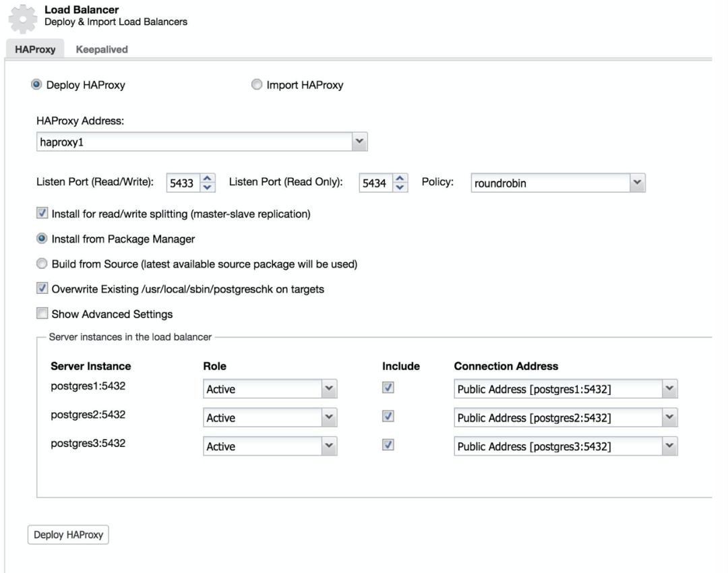
Task: Open the Policy roundrobin dropdown
Action: click(636, 183)
